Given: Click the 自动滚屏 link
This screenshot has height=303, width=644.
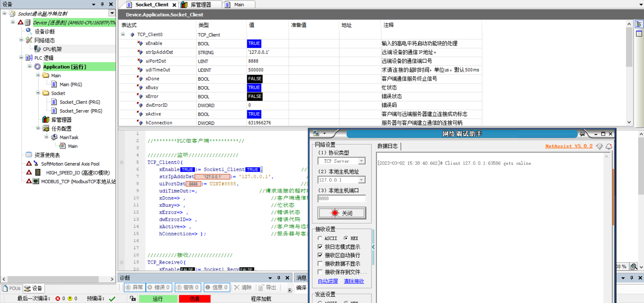Looking at the screenshot, I should tap(328, 281).
